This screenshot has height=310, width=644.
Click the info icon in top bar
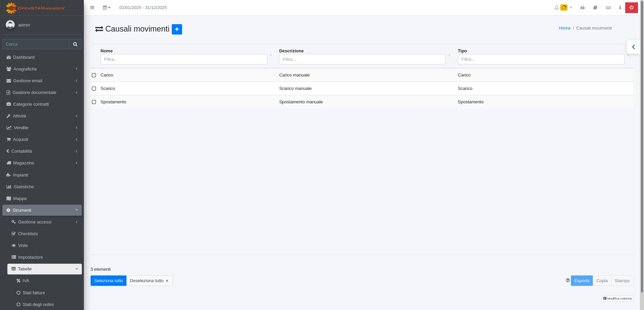click(x=620, y=8)
